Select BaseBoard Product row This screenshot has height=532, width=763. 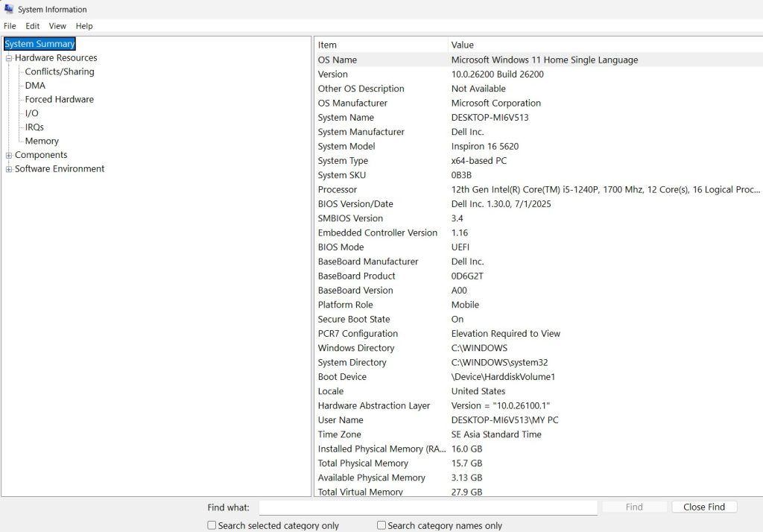tap(539, 276)
